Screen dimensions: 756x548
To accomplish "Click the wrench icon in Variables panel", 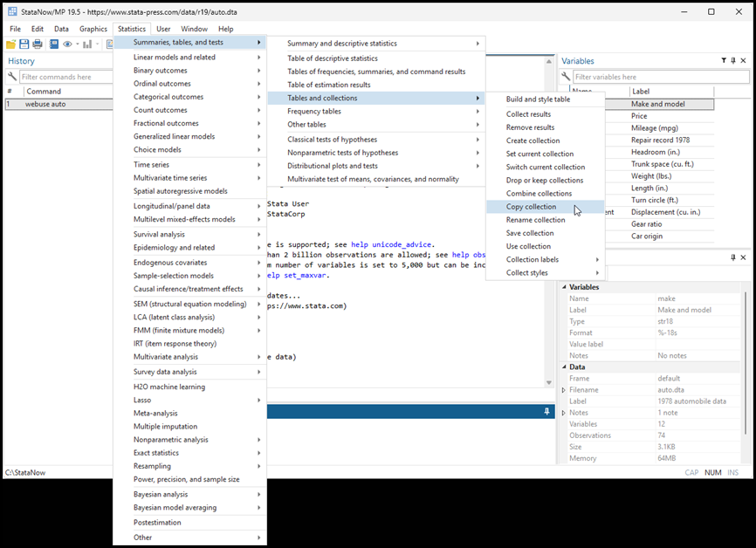I will pyautogui.click(x=566, y=77).
